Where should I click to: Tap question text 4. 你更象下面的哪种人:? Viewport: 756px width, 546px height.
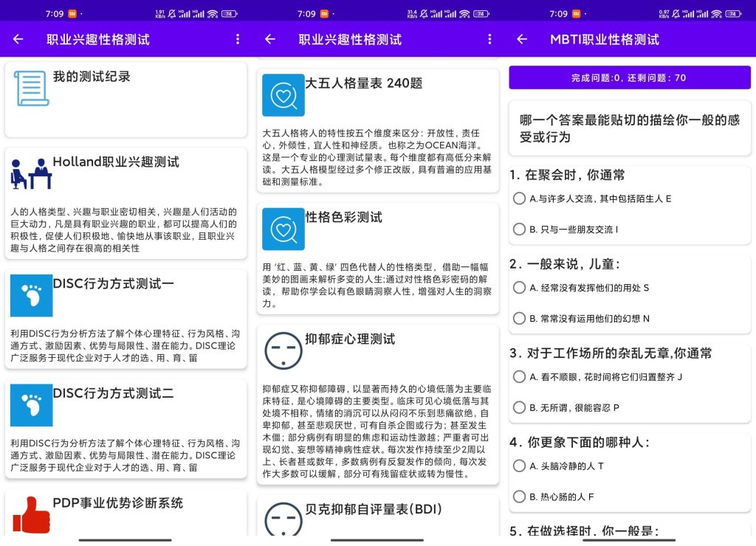click(580, 443)
